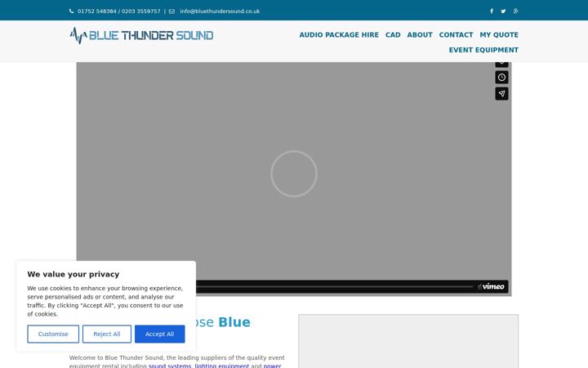This screenshot has height=368, width=588.
Task: Open the Google Plus social icon
Action: pyautogui.click(x=516, y=11)
